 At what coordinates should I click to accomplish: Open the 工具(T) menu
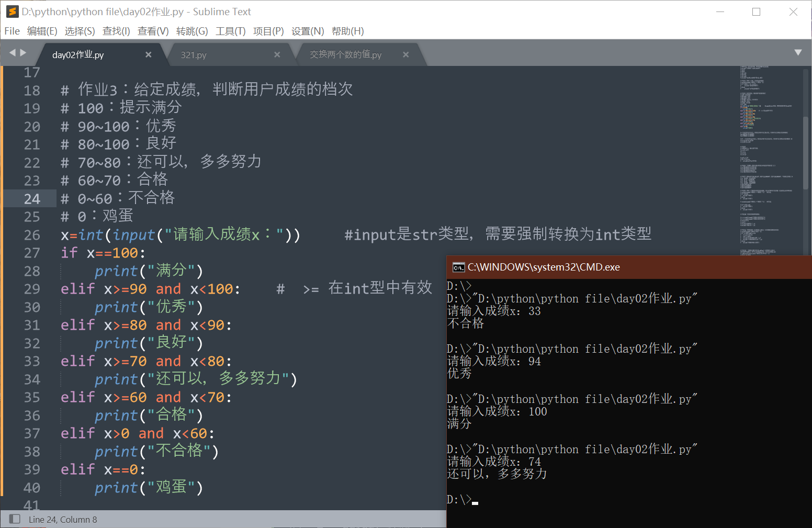(x=230, y=31)
